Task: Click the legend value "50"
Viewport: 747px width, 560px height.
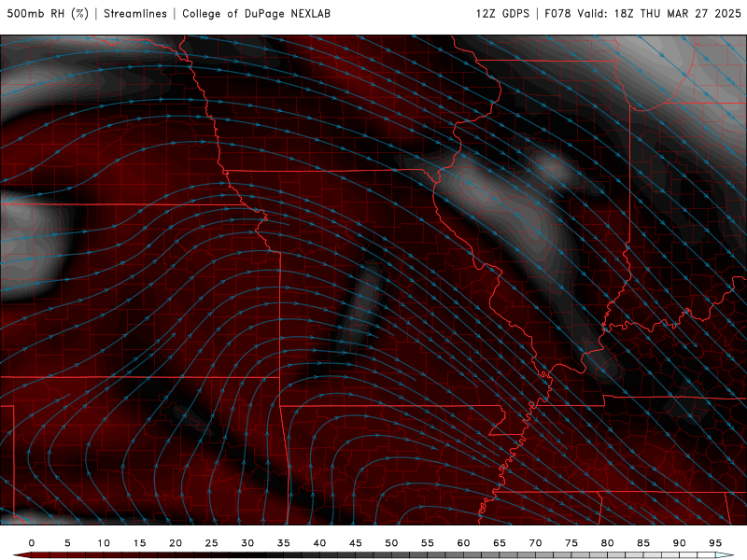Action: pyautogui.click(x=391, y=543)
